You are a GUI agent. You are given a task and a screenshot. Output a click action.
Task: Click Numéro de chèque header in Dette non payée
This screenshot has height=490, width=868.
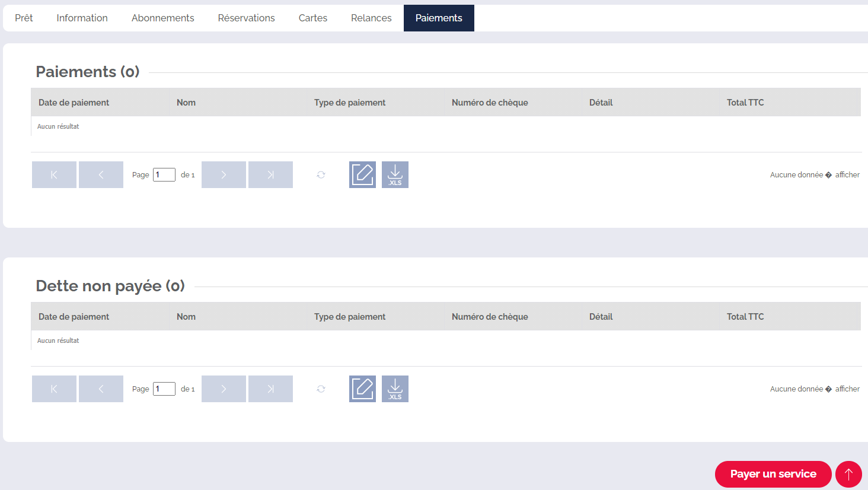click(490, 317)
